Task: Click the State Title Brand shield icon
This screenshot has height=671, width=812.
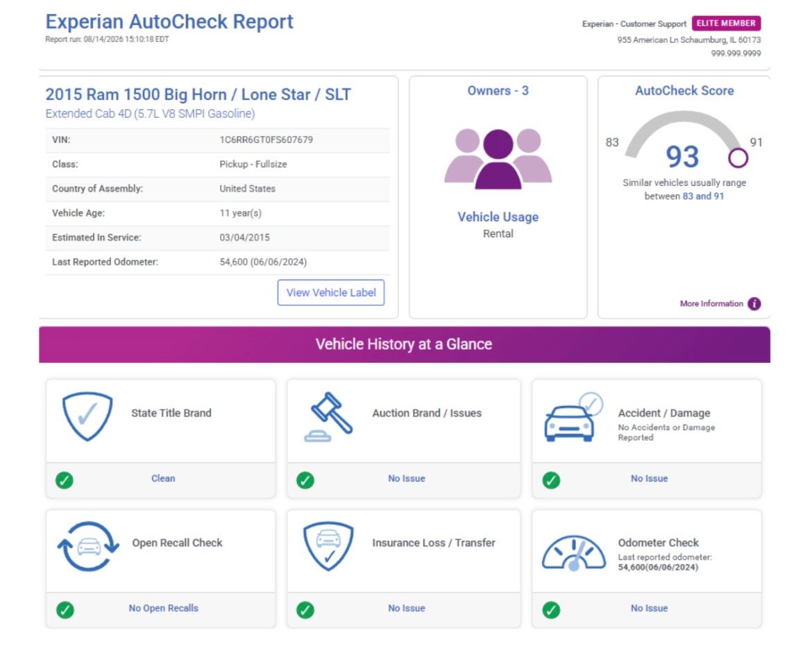Action: [87, 416]
